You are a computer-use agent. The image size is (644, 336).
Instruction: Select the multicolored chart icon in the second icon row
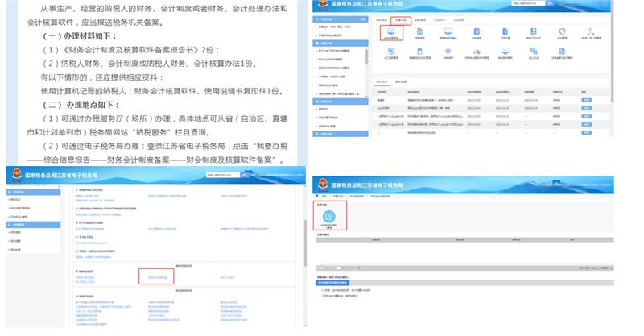477,52
